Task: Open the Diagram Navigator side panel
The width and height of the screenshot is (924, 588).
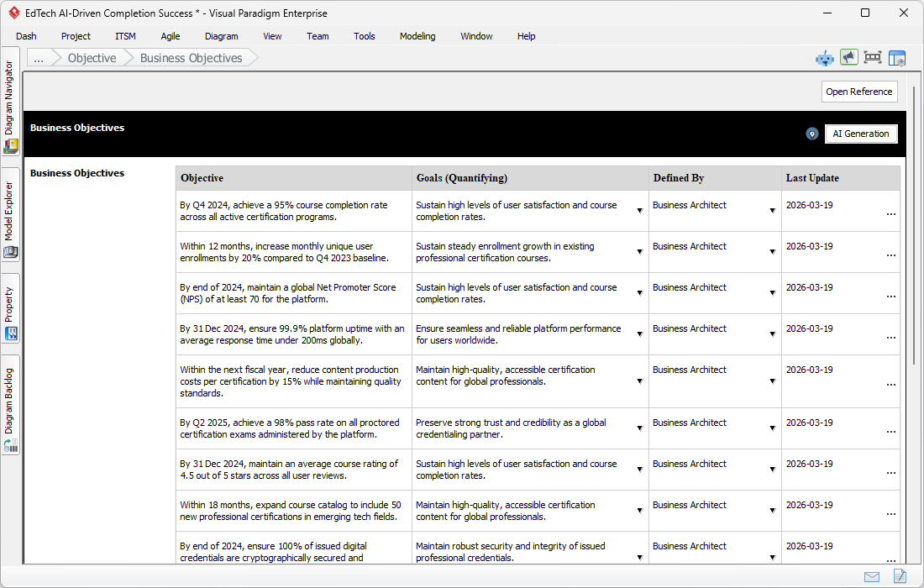Action: click(x=10, y=106)
